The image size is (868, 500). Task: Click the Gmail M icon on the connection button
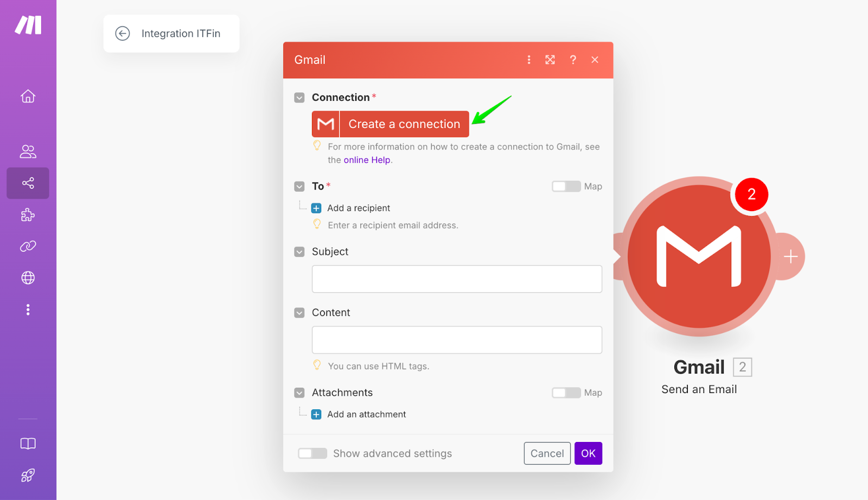pyautogui.click(x=325, y=124)
